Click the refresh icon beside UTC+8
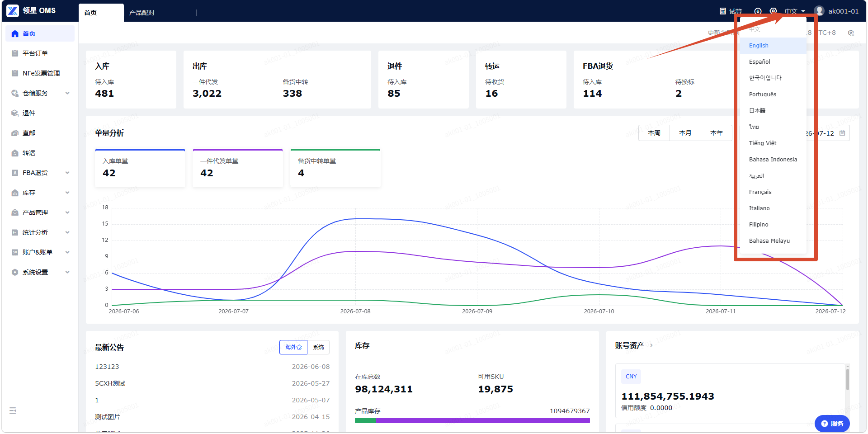868x434 pixels. coord(851,33)
